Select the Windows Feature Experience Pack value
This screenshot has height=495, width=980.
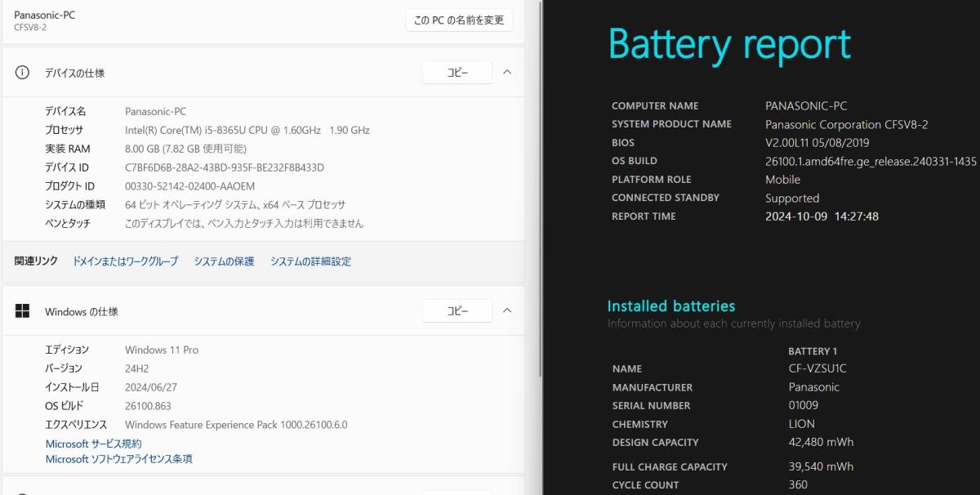click(236, 425)
